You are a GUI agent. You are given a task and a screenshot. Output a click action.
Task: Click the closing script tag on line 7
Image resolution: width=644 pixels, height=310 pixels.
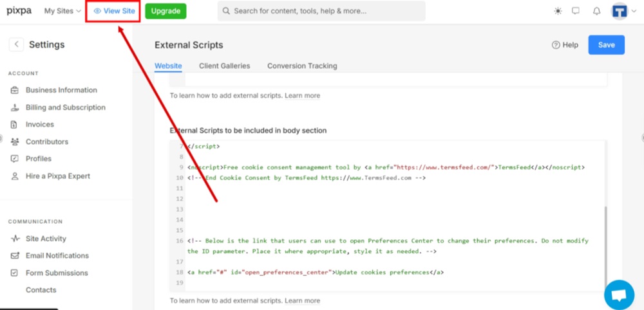204,147
